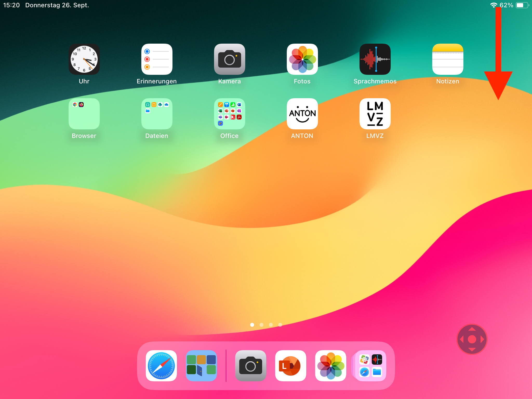
Task: Launch the ANTON learning app
Action: (x=302, y=114)
